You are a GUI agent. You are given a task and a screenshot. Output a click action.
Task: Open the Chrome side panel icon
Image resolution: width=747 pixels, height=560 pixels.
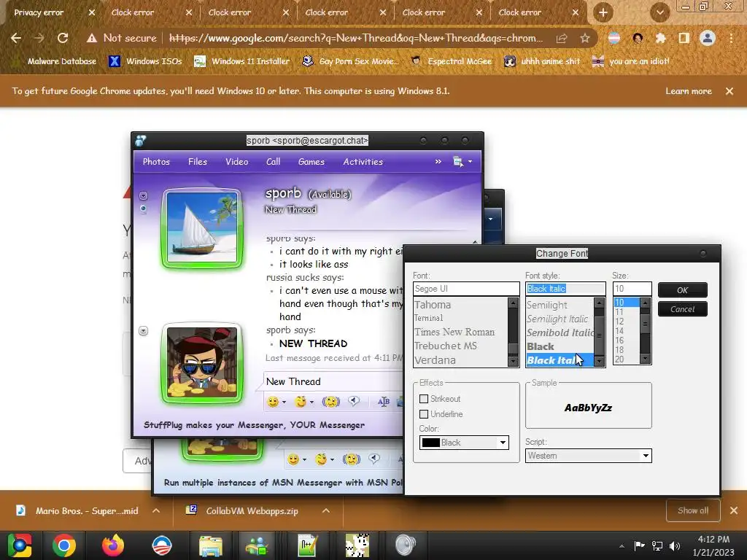pos(684,38)
